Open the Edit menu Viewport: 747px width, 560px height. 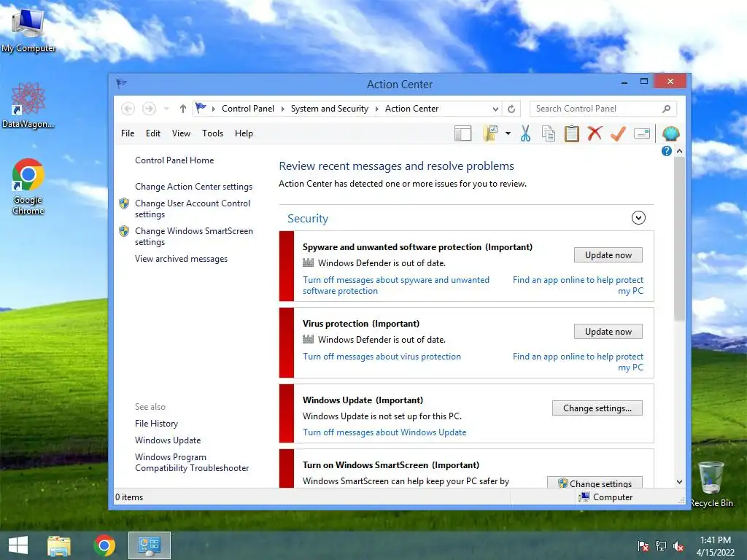153,133
